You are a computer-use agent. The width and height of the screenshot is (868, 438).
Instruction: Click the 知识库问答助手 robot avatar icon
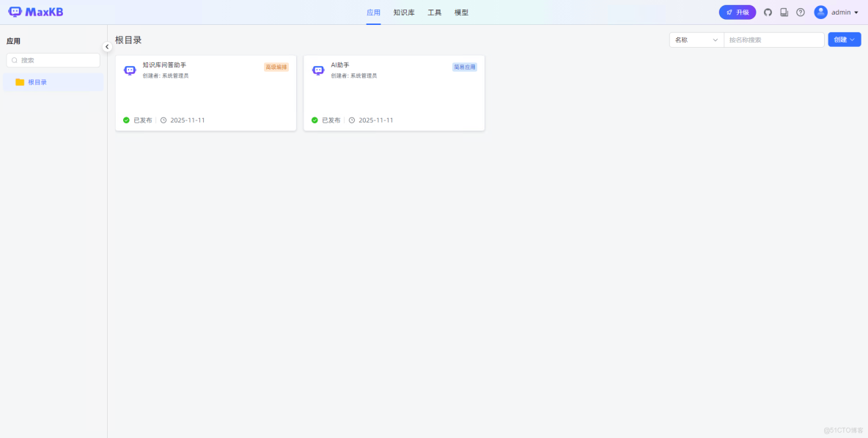129,69
